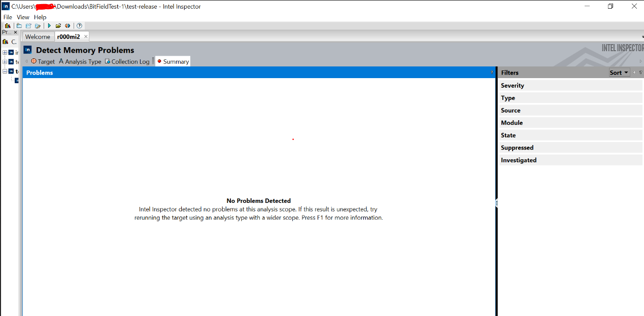644x316 pixels.
Task: Click the Filters panel help icon
Action: pos(640,73)
